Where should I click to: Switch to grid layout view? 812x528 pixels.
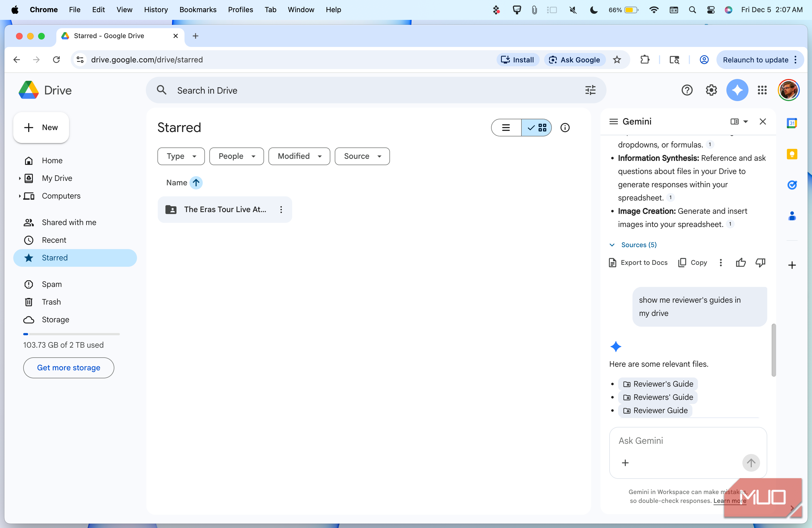point(537,128)
